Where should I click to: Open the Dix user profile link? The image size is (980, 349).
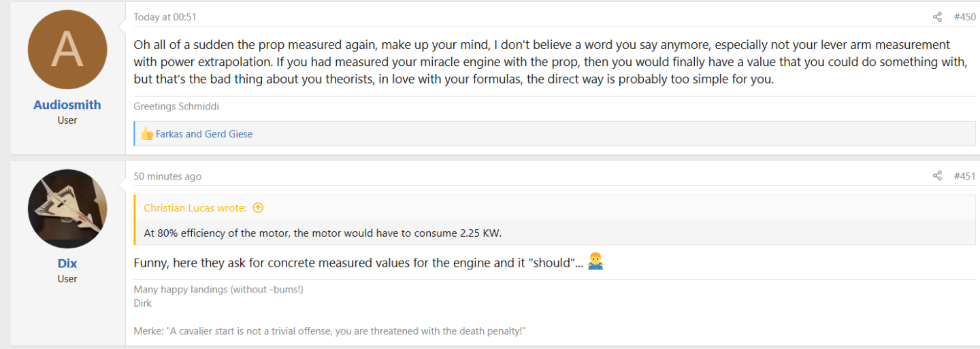(67, 263)
